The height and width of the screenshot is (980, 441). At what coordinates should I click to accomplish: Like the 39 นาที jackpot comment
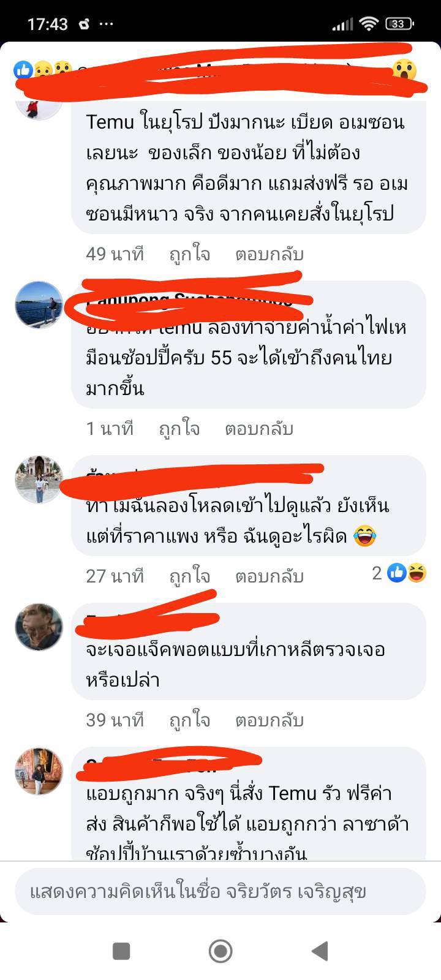(190, 720)
